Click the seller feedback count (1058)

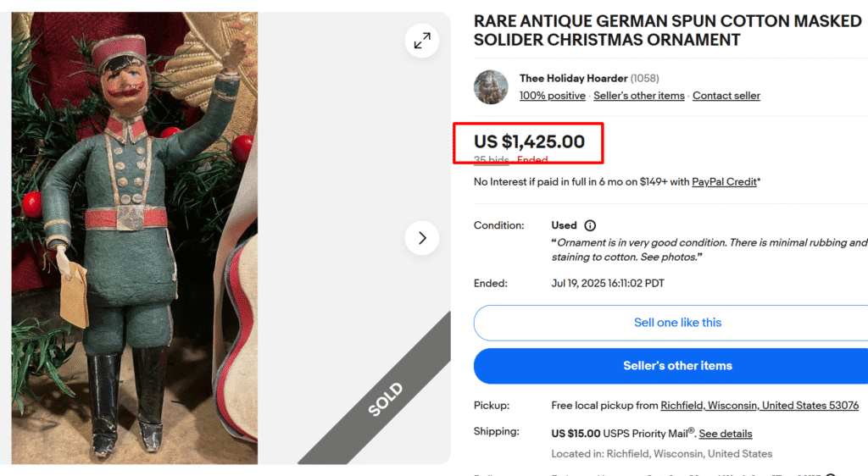[x=644, y=79]
